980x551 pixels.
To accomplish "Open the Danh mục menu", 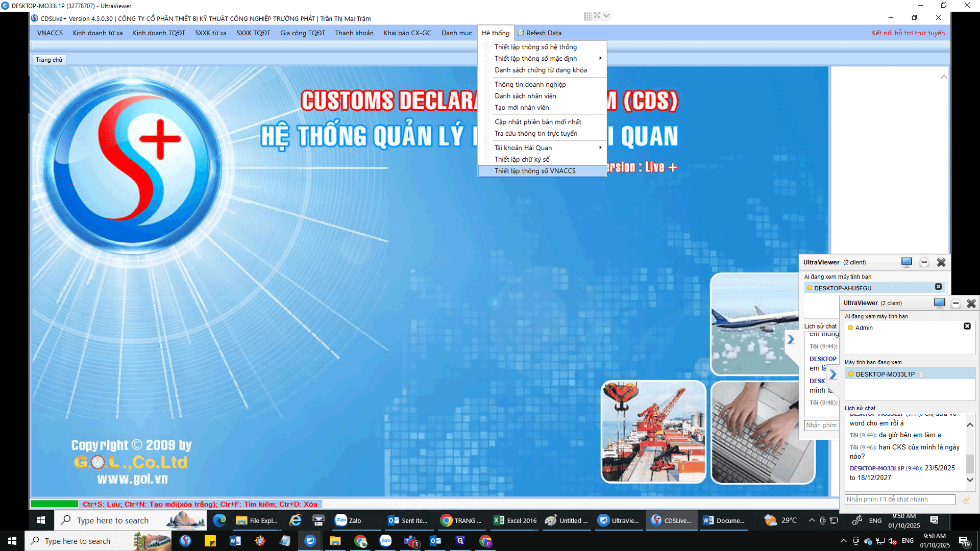I will [456, 33].
